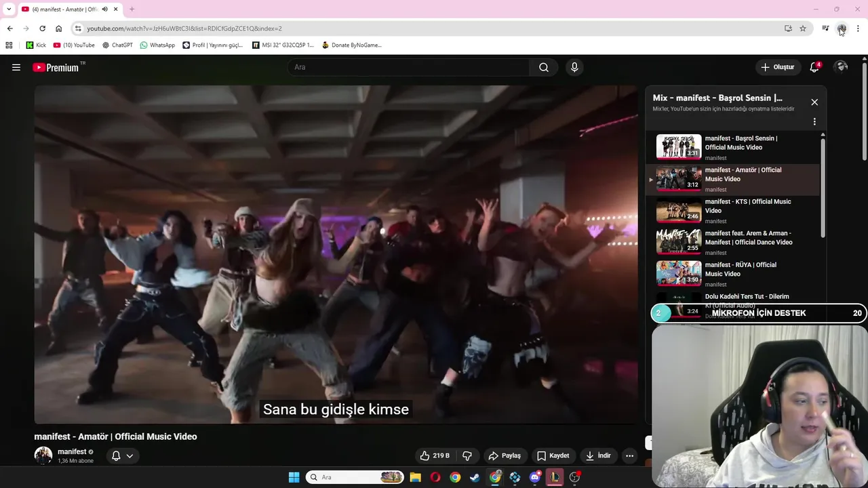The height and width of the screenshot is (488, 868).
Task: Type in the YouTube Ara search box
Action: [x=409, y=67]
